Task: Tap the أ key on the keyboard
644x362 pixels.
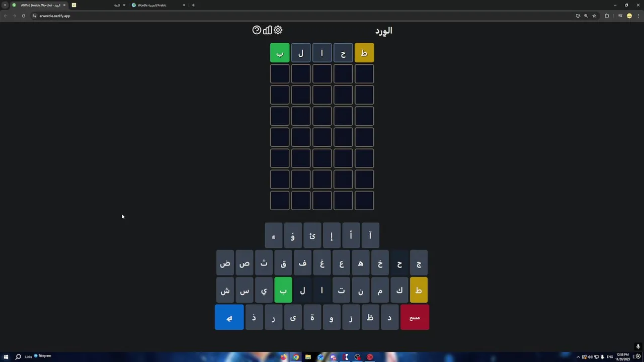Action: (x=351, y=236)
